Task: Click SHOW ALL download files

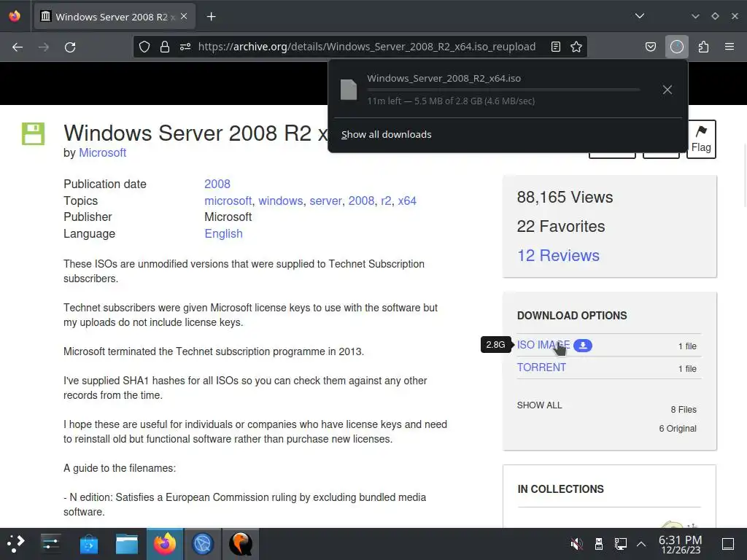Action: [539, 405]
